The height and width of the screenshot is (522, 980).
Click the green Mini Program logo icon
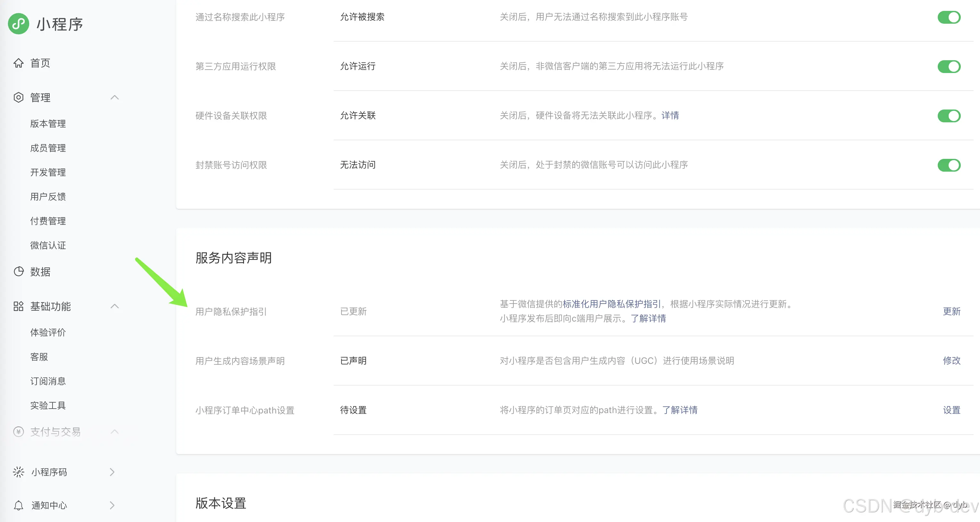(x=18, y=24)
